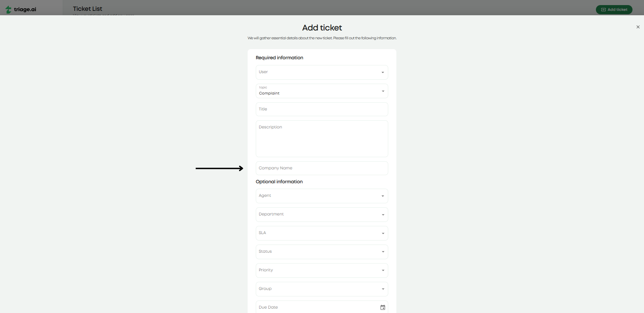Expand the Department selector
The width and height of the screenshot is (644, 313).
pos(382,214)
